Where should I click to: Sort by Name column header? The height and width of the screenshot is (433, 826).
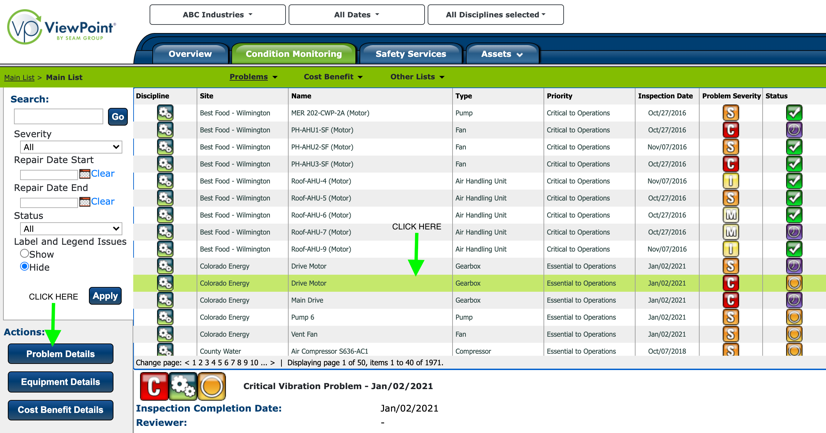301,96
